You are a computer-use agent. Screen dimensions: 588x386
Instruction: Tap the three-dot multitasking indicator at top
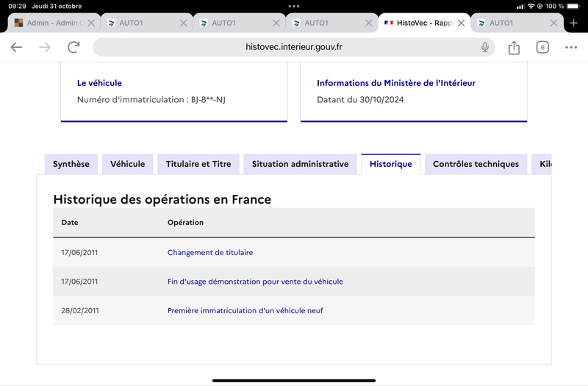[293, 6]
